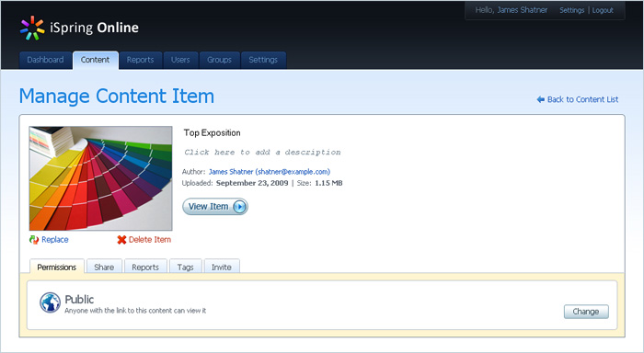This screenshot has width=644, height=353.
Task: Click the 'Hello, James Shatner' greeting
Action: pos(512,10)
